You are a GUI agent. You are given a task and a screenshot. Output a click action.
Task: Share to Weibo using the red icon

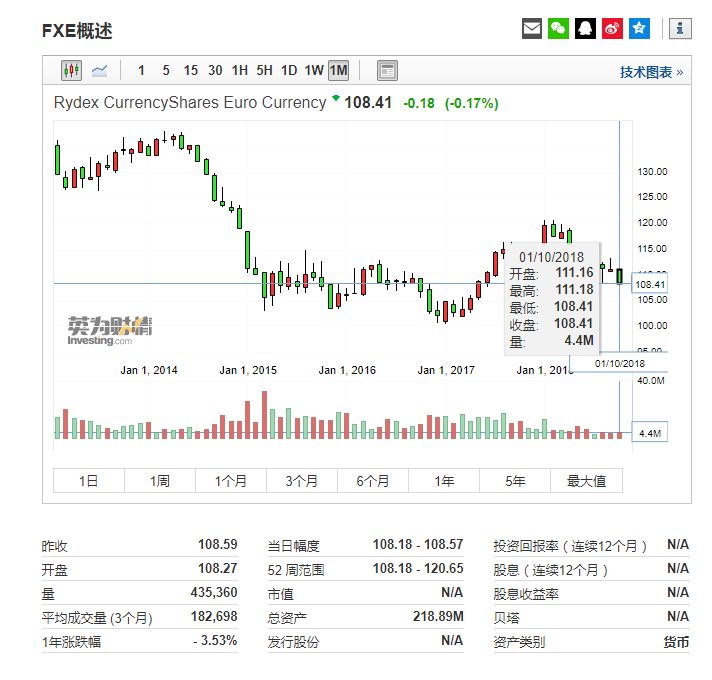click(x=612, y=29)
